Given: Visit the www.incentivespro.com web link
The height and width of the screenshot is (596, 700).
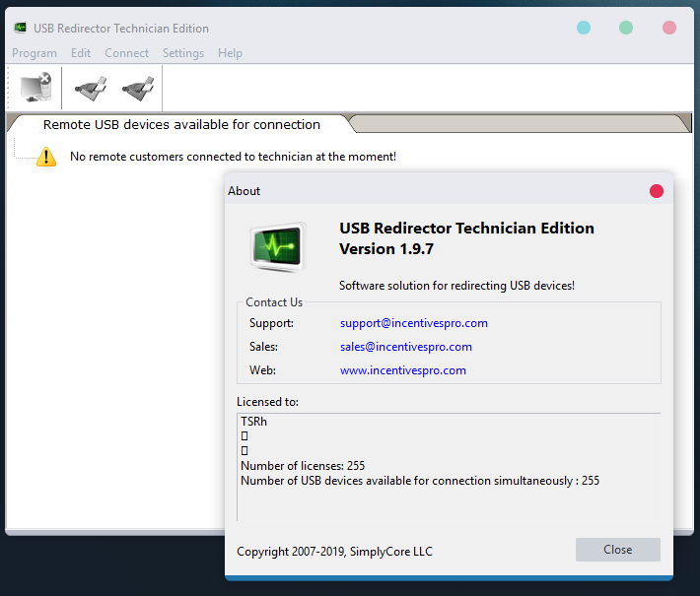Looking at the screenshot, I should click(x=402, y=370).
